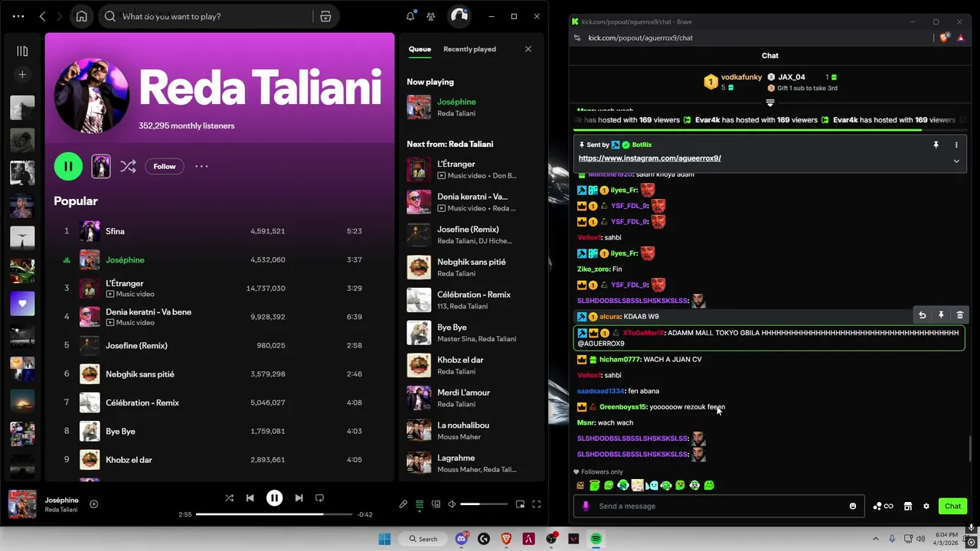Click Reda Taliani artist photo
Viewport: 980px width, 551px height.
point(91,96)
